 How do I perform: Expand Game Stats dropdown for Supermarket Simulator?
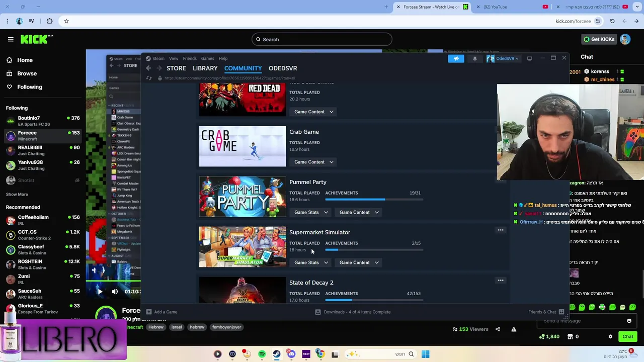tap(311, 262)
